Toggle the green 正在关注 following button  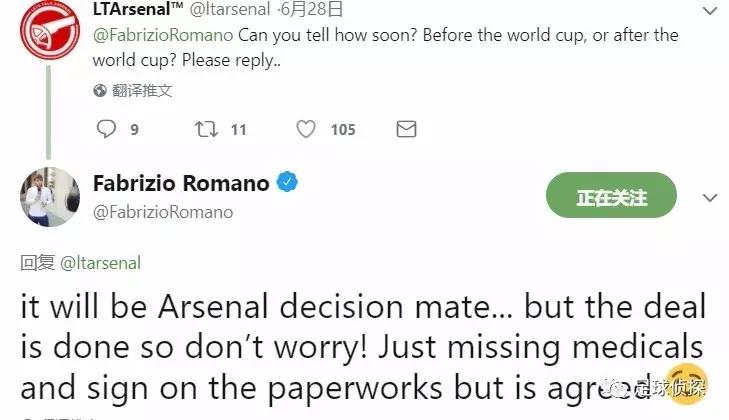click(x=611, y=197)
